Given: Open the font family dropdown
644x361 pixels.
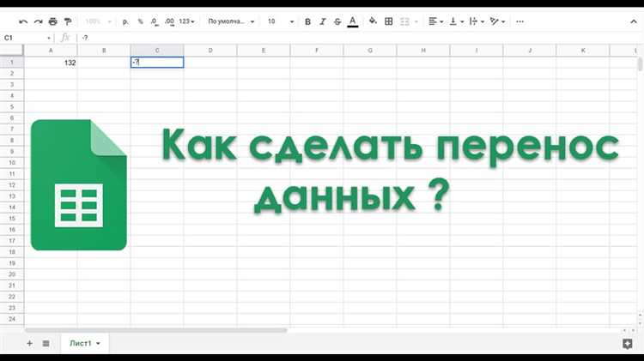Looking at the screenshot, I should point(231,21).
